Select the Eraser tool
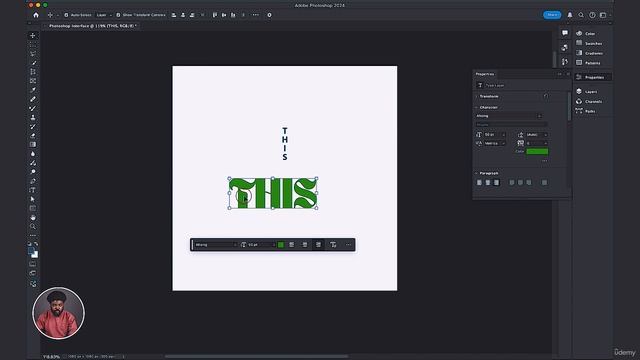 pyautogui.click(x=33, y=136)
